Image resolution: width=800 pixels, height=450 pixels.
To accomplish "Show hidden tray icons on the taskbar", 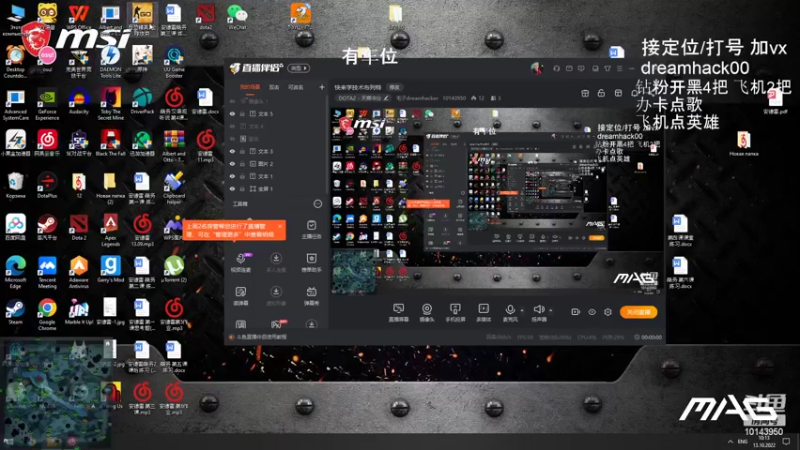I will click(730, 441).
